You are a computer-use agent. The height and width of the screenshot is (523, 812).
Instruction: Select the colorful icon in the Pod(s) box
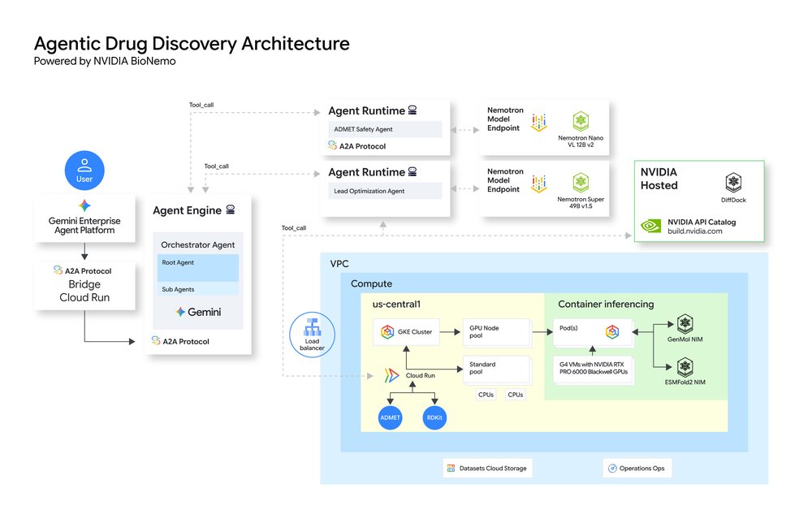tap(612, 332)
